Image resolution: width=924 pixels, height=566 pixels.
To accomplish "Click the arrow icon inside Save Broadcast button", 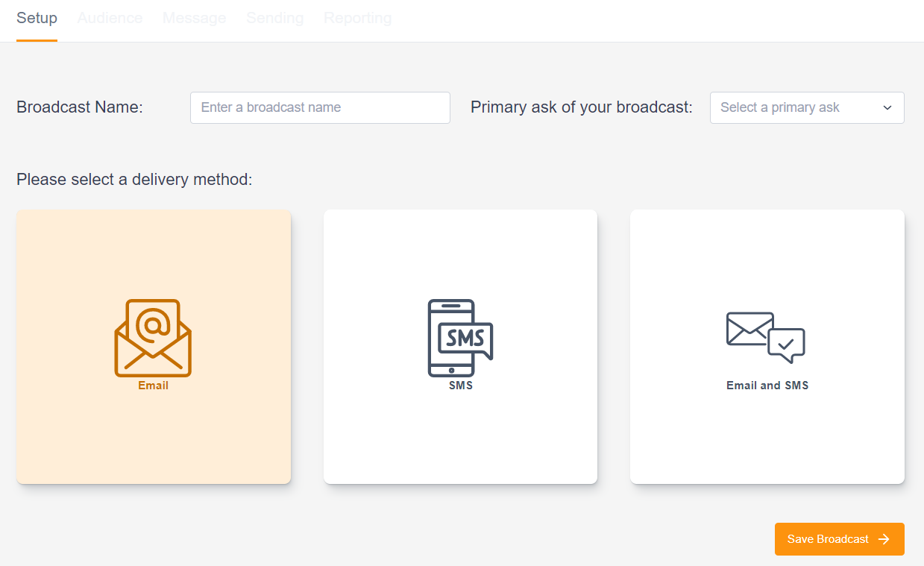I will click(x=884, y=538).
